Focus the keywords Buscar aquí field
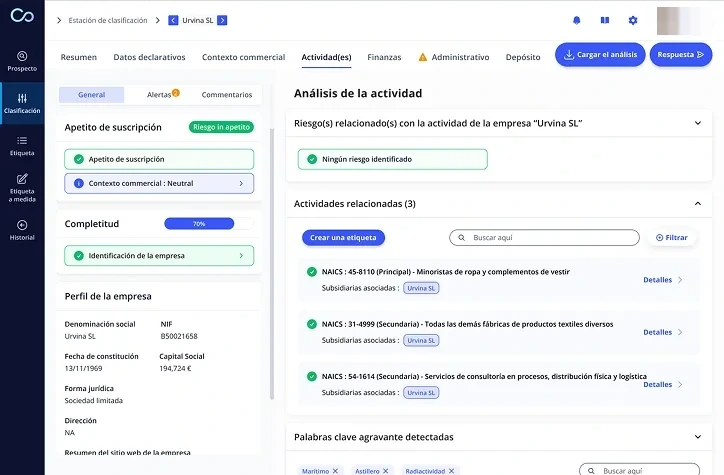This screenshot has width=724, height=475. tap(640, 470)
